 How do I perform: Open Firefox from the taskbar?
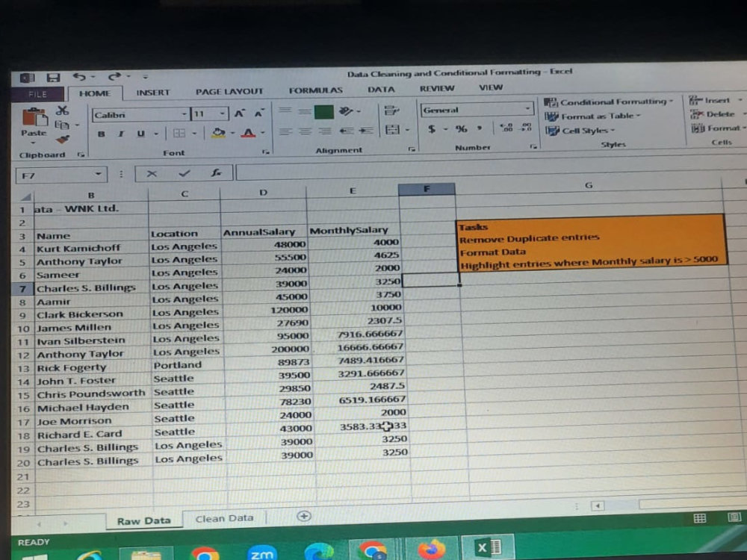click(431, 549)
